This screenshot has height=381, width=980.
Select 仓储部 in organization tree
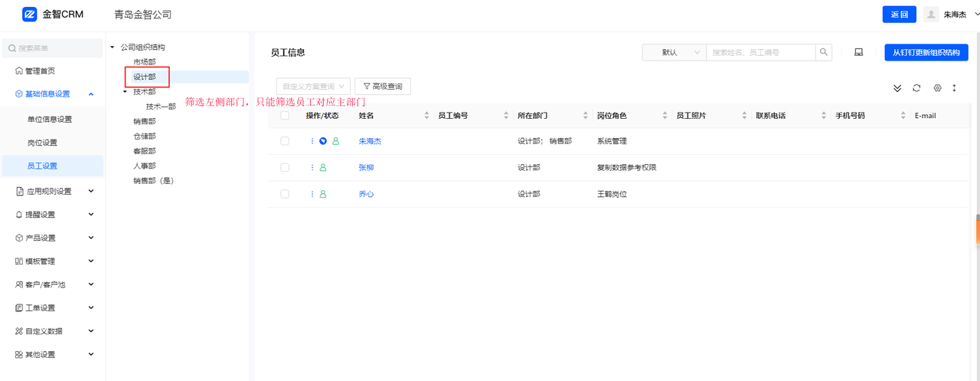pyautogui.click(x=145, y=136)
